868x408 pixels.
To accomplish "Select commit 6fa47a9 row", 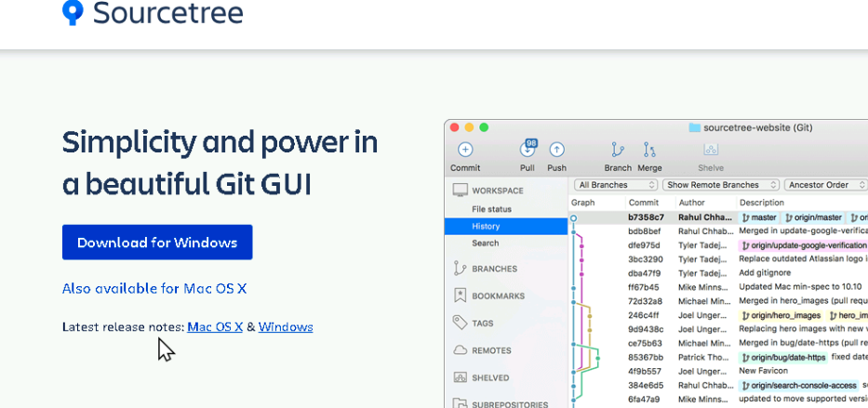I will [x=718, y=399].
